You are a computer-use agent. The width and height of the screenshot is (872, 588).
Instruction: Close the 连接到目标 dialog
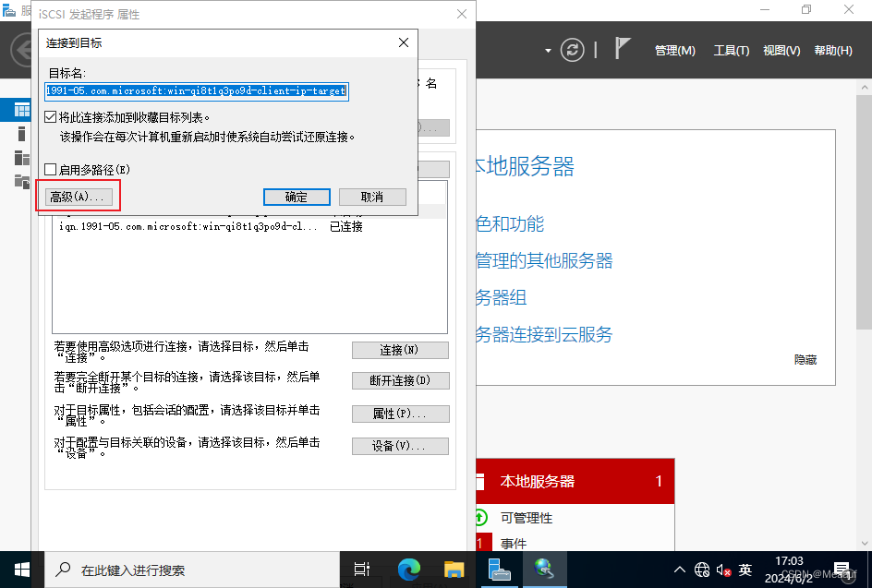(x=404, y=42)
